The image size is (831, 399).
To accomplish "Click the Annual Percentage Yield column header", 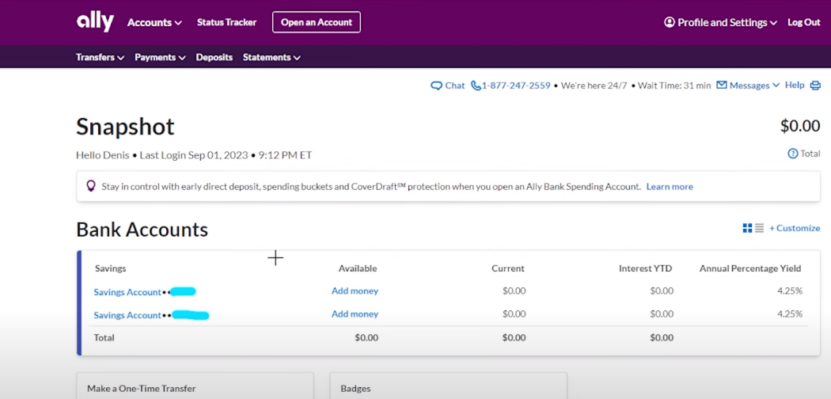I will coord(750,269).
